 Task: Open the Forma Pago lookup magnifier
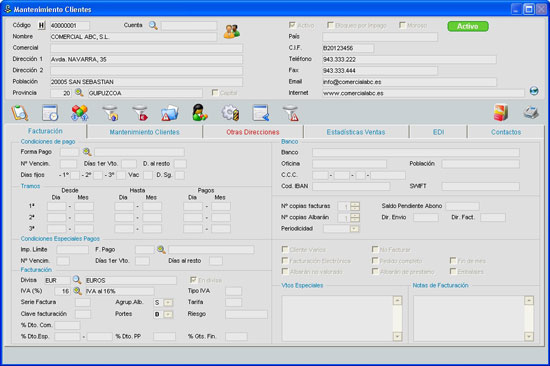[x=87, y=152]
